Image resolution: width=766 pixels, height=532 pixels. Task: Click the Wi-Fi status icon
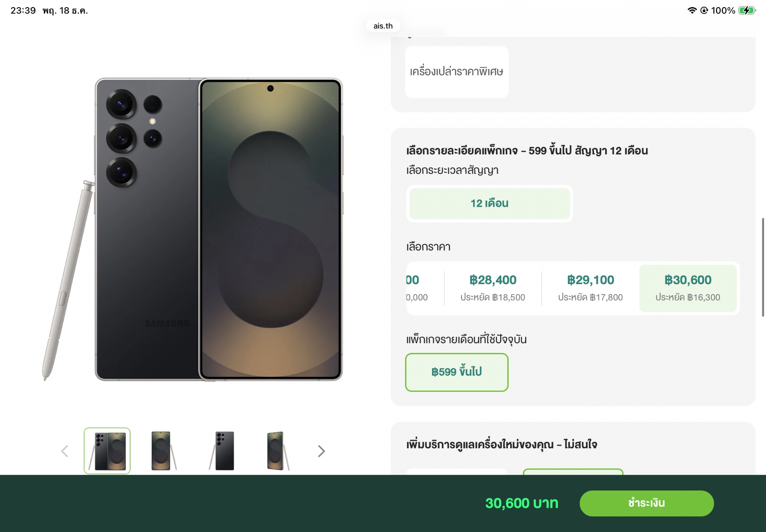(x=692, y=10)
